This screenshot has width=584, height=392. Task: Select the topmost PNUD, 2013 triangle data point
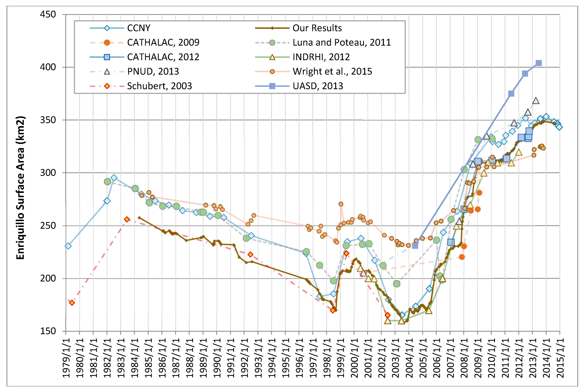pyautogui.click(x=536, y=101)
